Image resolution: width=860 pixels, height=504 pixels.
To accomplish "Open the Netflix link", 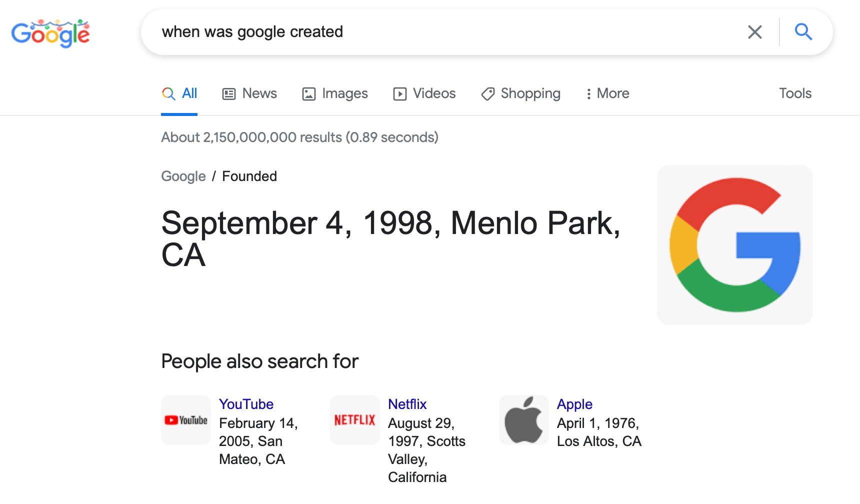I will coord(407,404).
